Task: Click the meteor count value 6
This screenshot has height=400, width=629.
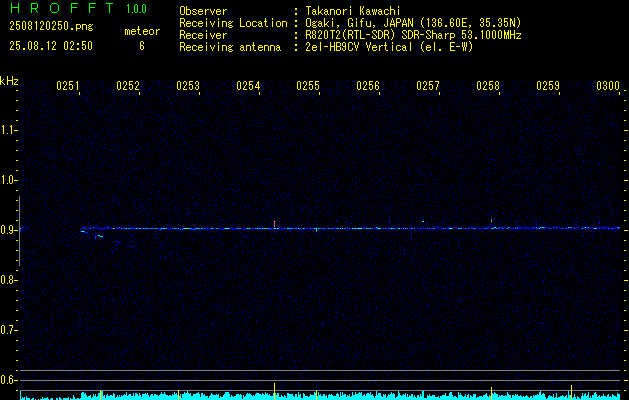Action: pos(142,46)
